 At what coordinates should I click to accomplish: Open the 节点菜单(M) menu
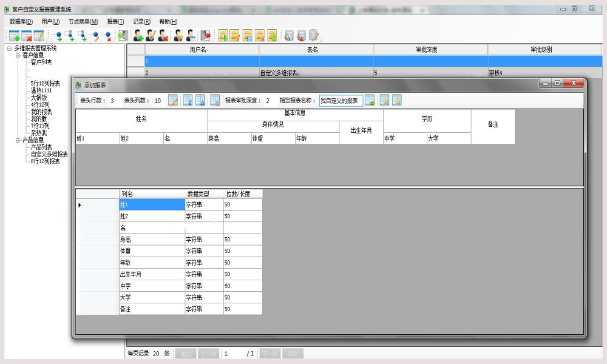pos(83,22)
